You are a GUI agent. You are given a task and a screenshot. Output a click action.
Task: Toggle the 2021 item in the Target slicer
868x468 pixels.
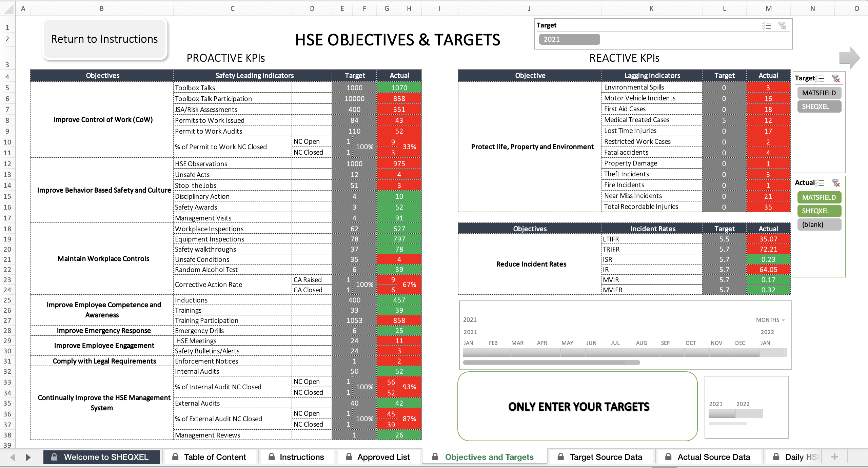pyautogui.click(x=569, y=39)
